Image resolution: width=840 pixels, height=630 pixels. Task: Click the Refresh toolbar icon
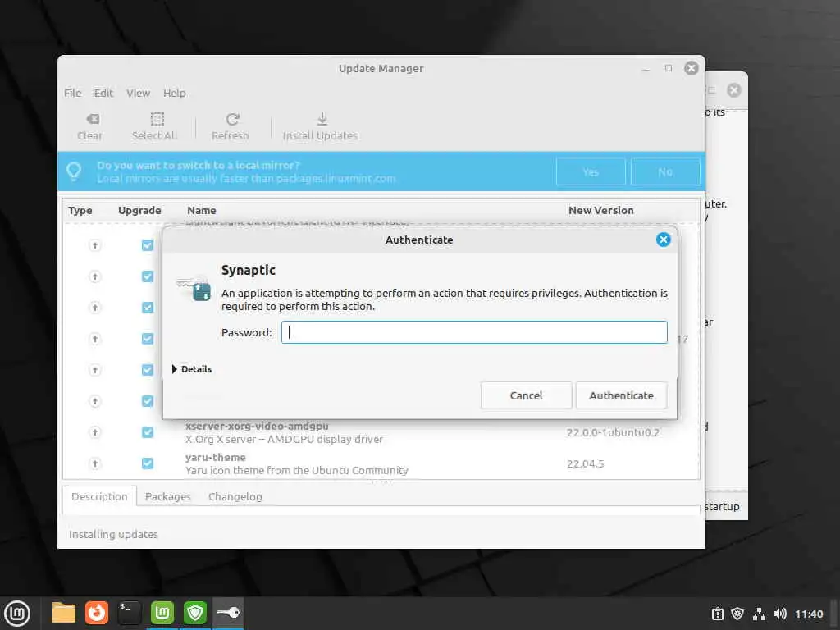(x=232, y=119)
